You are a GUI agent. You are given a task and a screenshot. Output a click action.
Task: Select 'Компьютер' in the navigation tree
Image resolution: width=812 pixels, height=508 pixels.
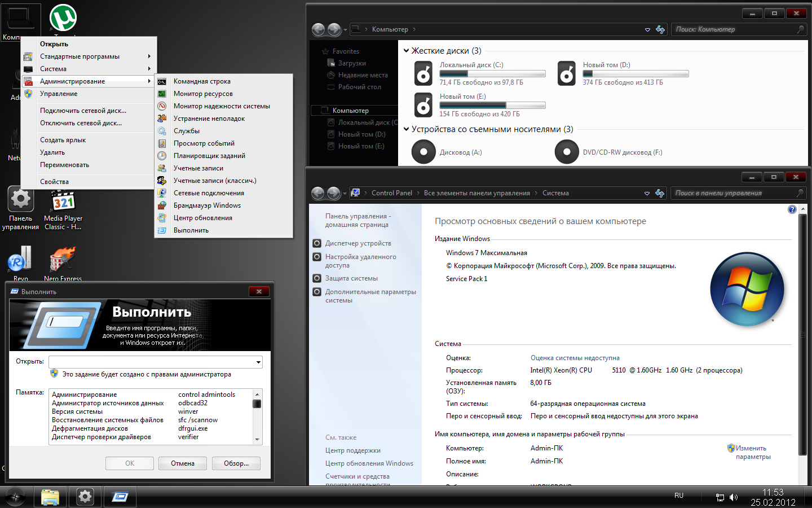(350, 111)
